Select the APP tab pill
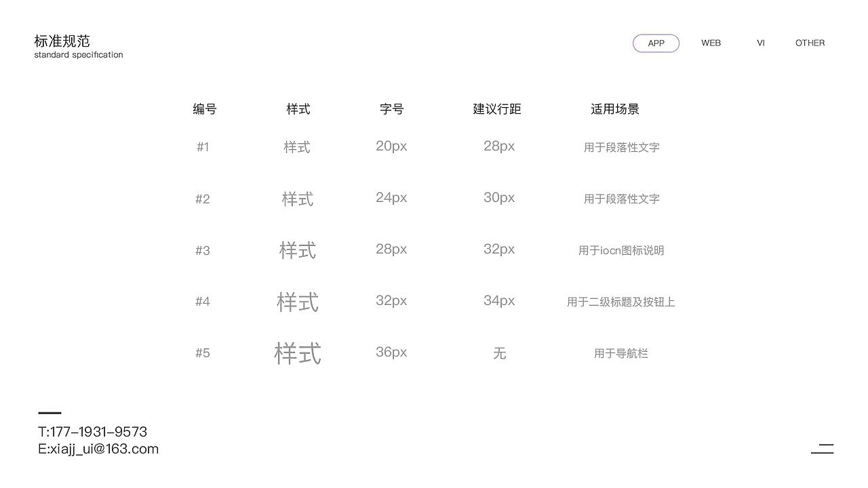 [656, 43]
